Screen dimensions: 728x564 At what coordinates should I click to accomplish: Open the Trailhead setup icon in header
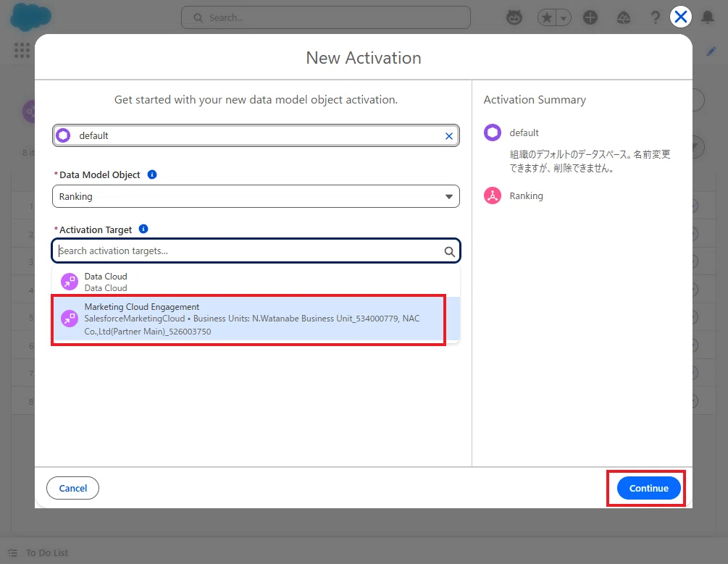[623, 17]
